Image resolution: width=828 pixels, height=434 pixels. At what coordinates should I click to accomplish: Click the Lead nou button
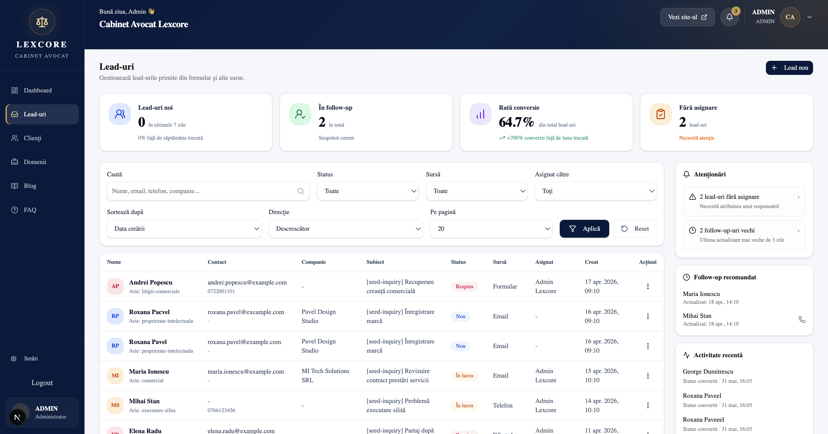[789, 68]
